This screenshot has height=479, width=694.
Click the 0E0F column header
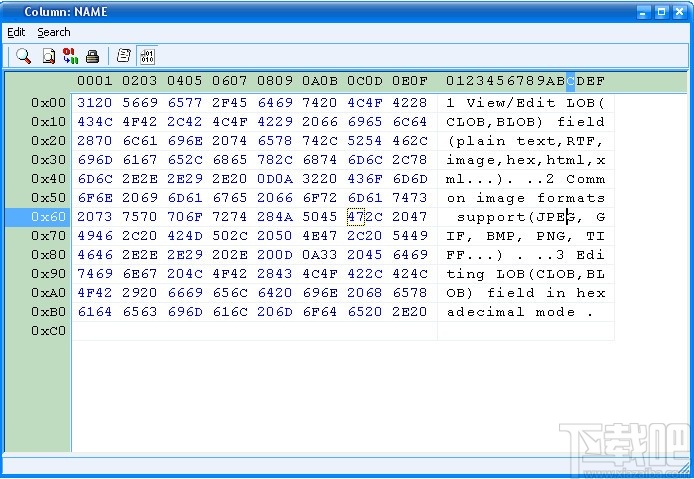pos(409,81)
